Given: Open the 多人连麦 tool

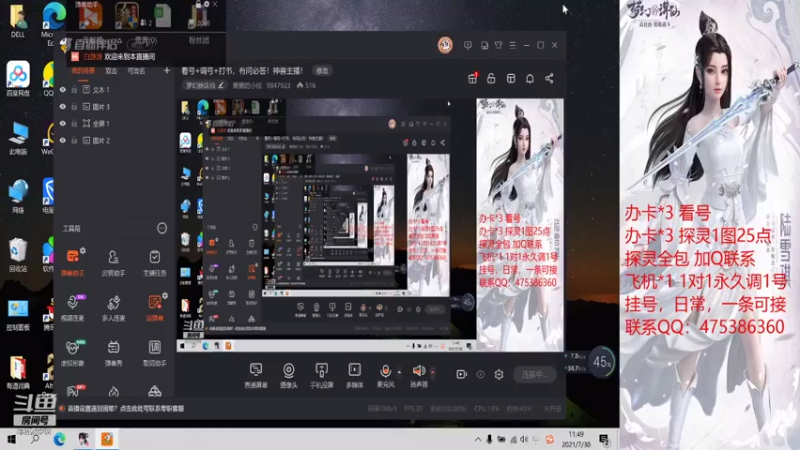Looking at the screenshot, I should click(x=113, y=307).
